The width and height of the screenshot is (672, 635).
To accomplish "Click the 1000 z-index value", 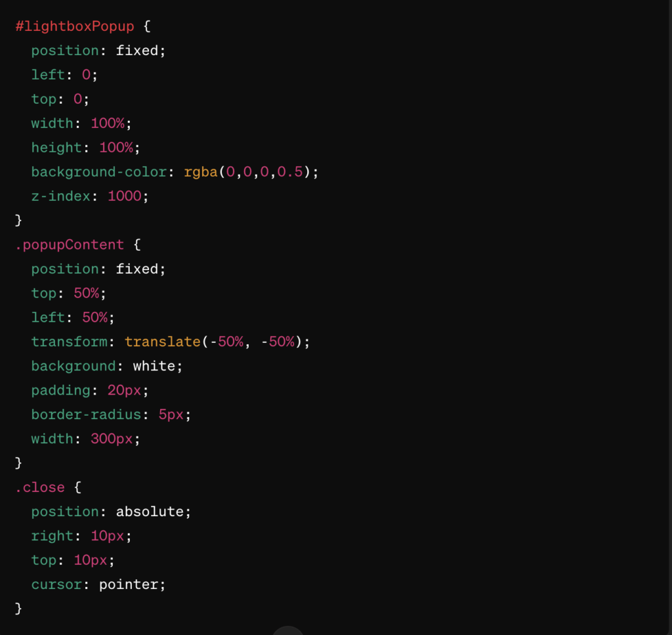I will (125, 196).
